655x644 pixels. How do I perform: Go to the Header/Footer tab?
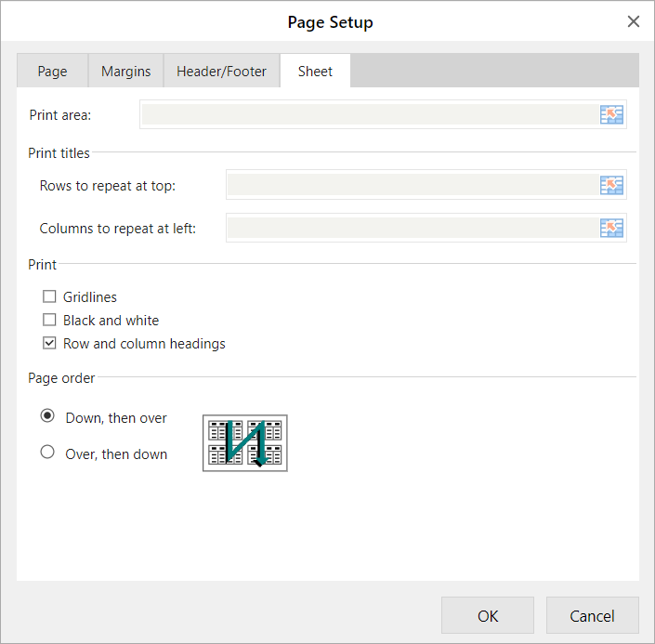221,71
